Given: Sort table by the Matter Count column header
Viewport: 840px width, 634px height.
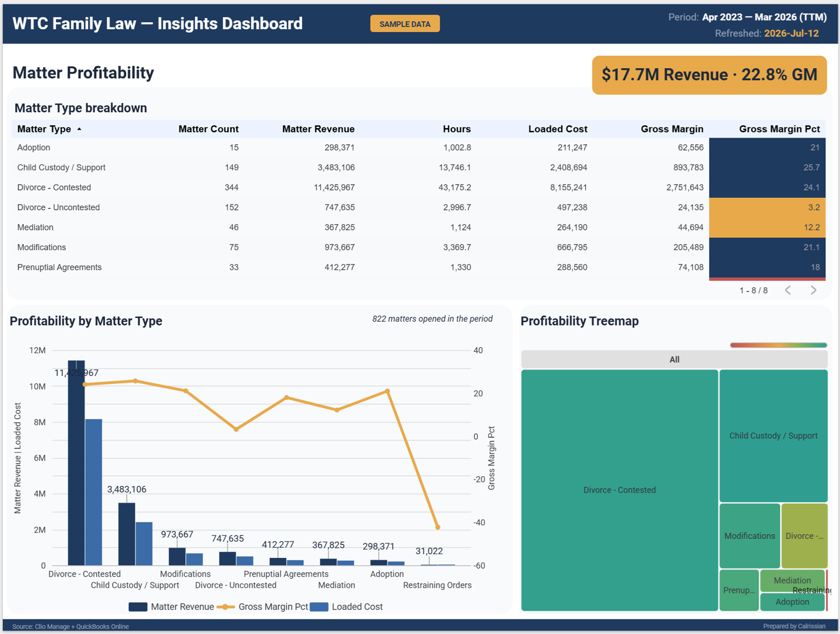Looking at the screenshot, I should (209, 129).
